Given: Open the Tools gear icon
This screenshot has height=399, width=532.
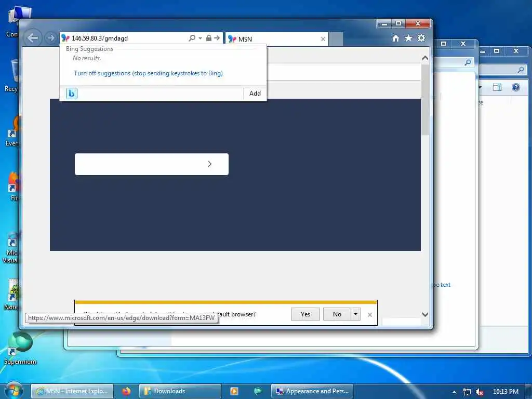Looking at the screenshot, I should pos(421,38).
